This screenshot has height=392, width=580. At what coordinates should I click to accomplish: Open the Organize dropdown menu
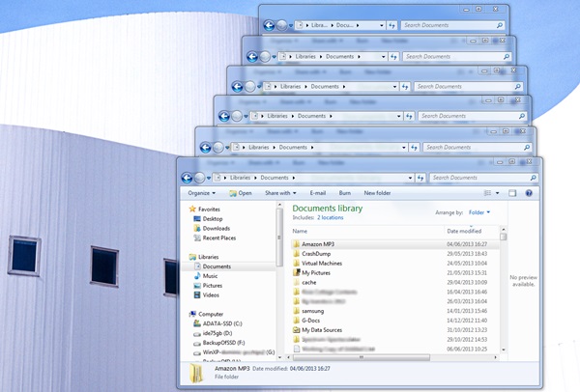[x=202, y=193]
